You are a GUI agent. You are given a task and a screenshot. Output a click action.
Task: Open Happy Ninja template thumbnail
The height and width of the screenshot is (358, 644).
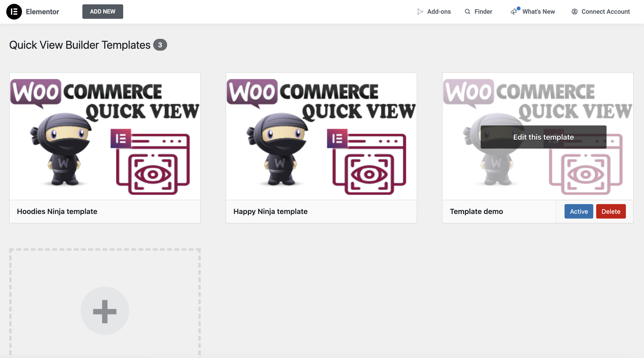pyautogui.click(x=321, y=136)
